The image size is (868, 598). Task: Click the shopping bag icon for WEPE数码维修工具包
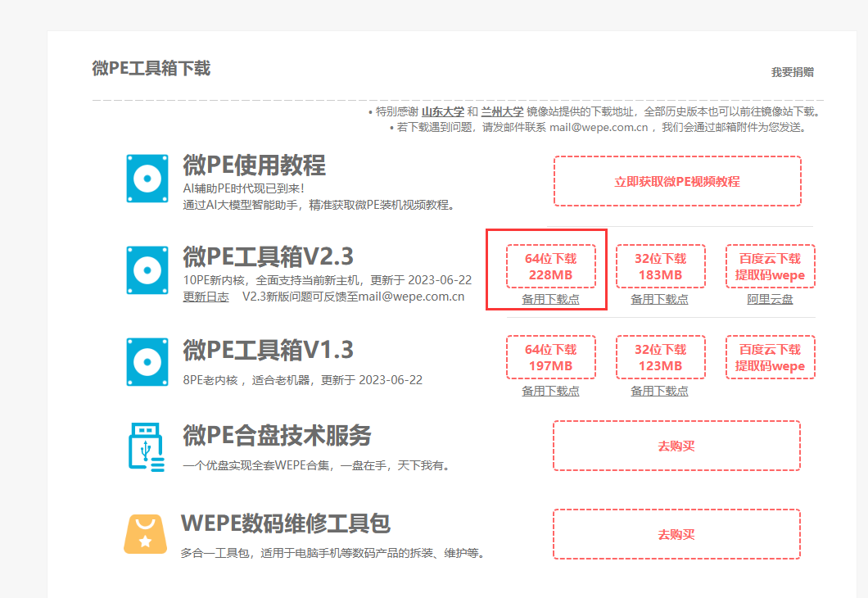point(145,532)
